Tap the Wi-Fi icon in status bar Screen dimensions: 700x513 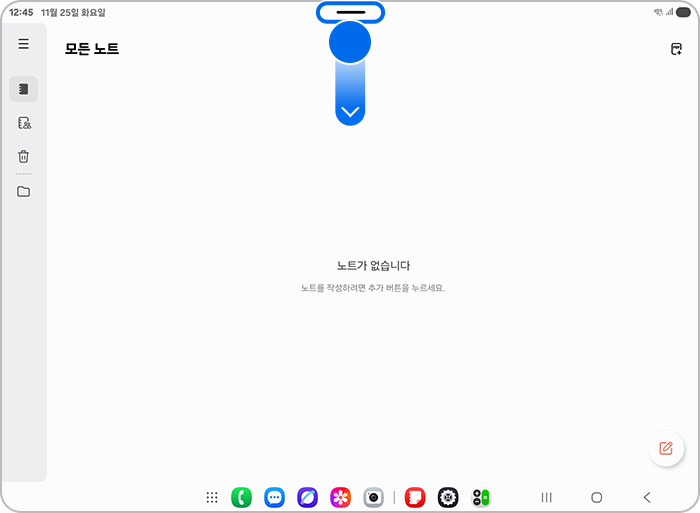tap(658, 13)
